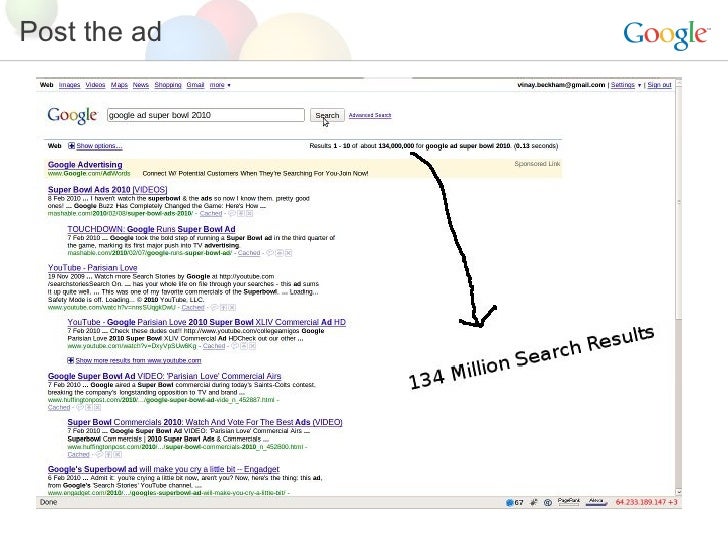Click the vertical scrollbar thumb
Screen dimensions: 728x546
tap(679, 203)
